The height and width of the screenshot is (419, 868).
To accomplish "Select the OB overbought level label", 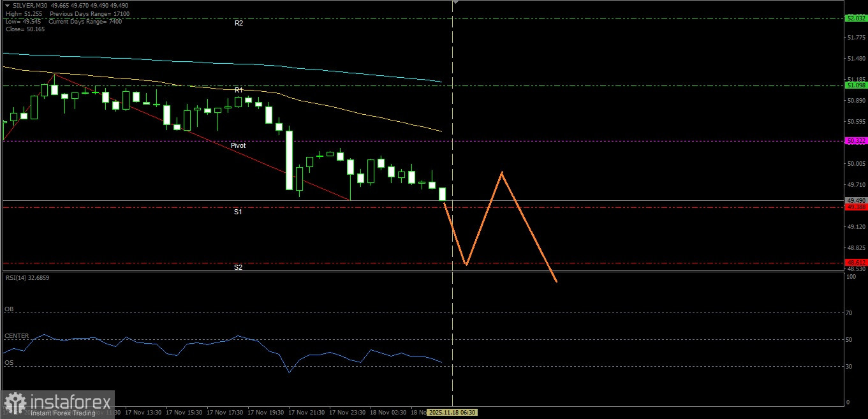I will click(x=9, y=309).
